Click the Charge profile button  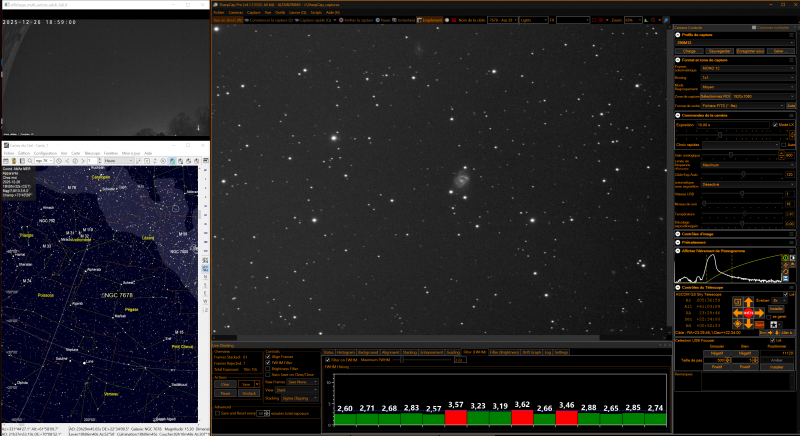(689, 51)
